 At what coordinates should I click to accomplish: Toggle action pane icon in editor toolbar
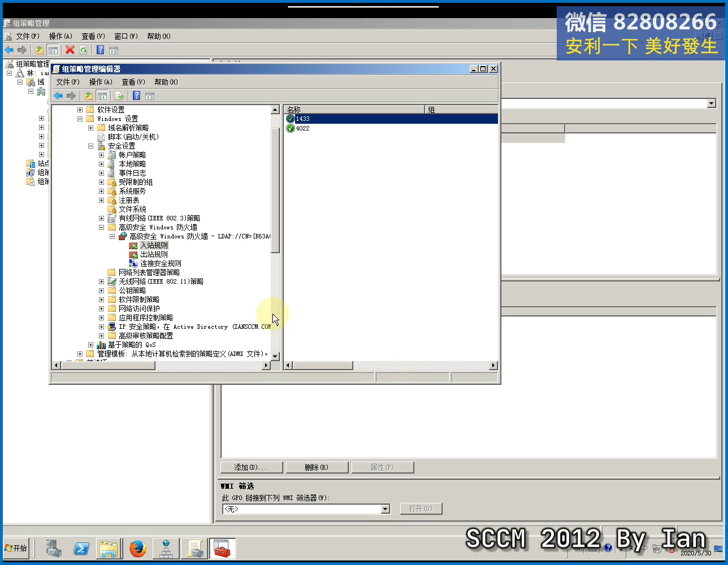click(150, 96)
